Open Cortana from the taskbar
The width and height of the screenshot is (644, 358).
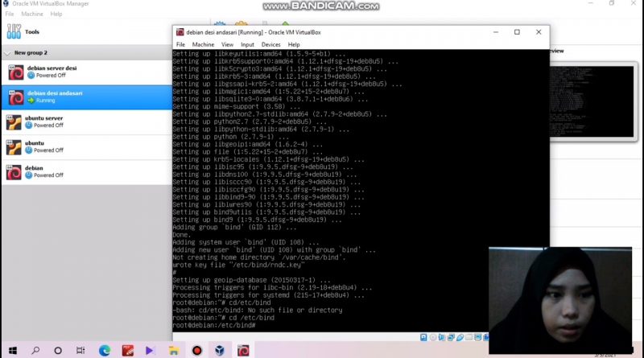[58, 350]
